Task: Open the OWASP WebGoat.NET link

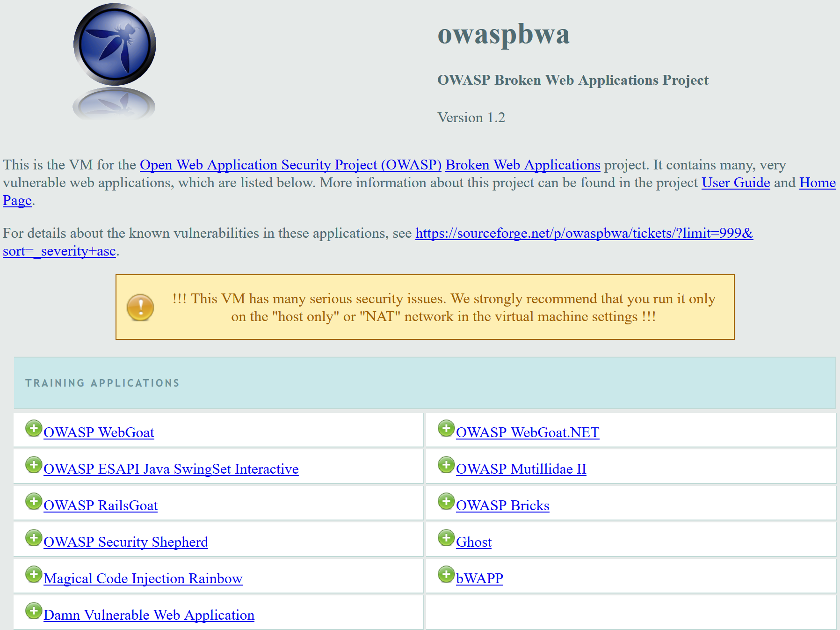Action: point(528,432)
